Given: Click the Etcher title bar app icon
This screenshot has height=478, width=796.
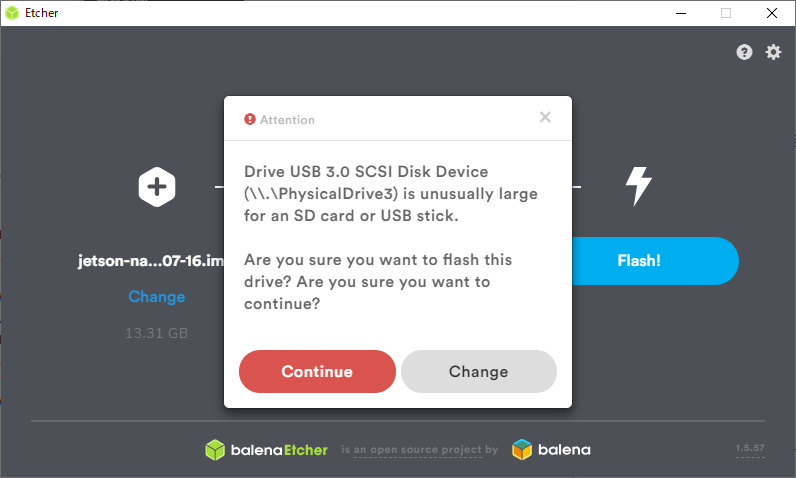Looking at the screenshot, I should pos(12,13).
